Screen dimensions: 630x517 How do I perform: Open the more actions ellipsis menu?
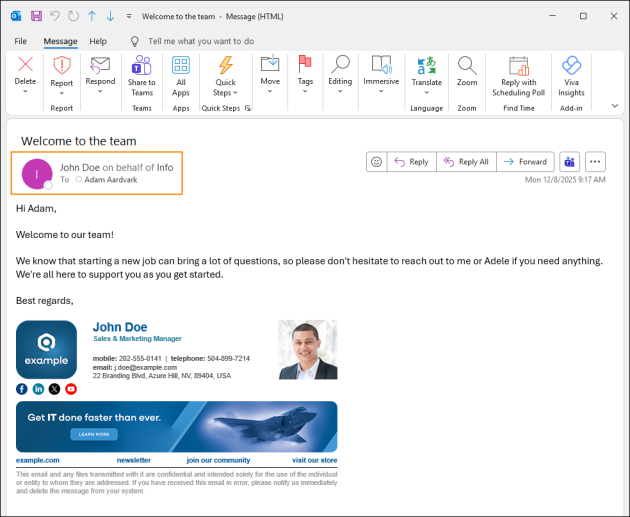[x=595, y=162]
